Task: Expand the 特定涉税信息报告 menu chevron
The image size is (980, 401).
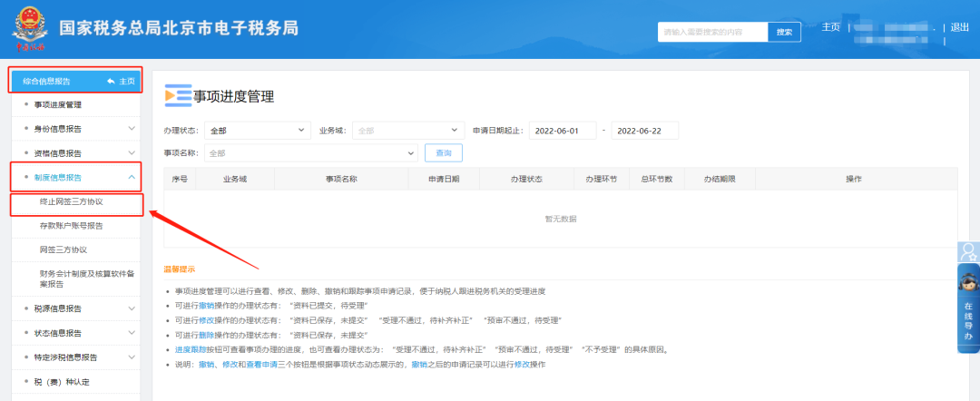Action: [132, 357]
